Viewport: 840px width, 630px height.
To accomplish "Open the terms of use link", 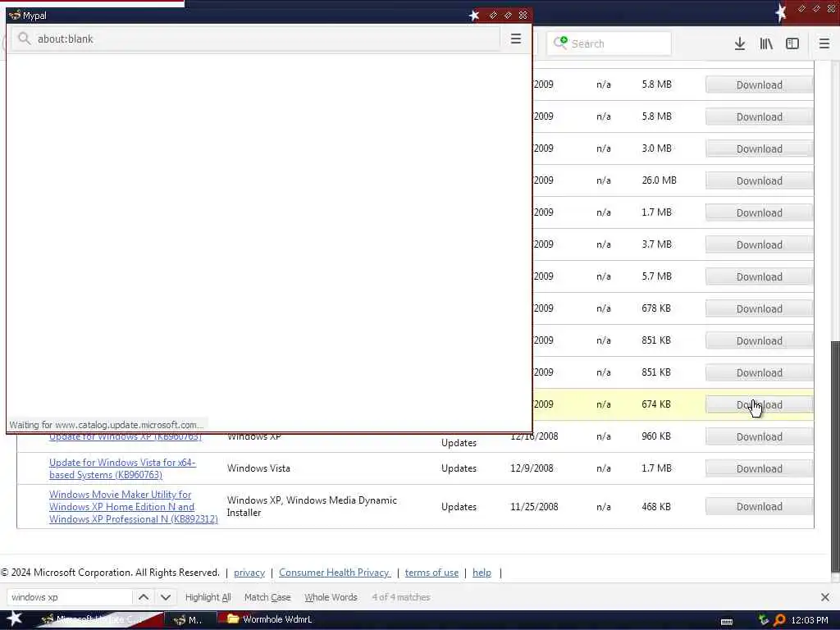I will [431, 573].
